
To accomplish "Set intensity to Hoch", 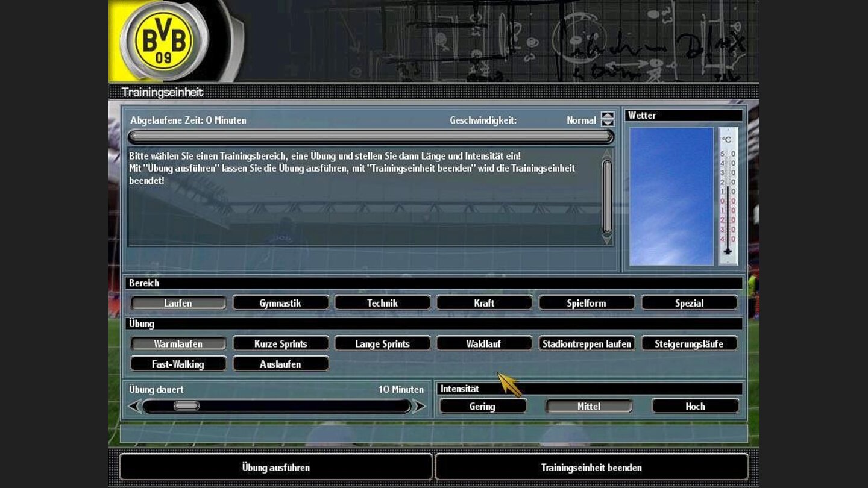I will 695,407.
